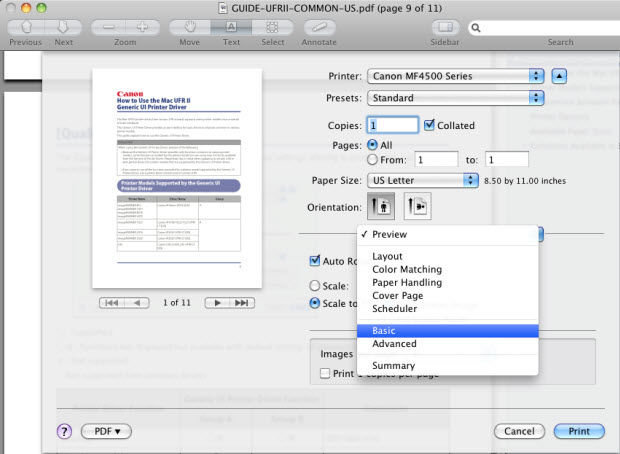Click the to page number field
Viewport: 620px width, 454px height.
pyautogui.click(x=507, y=160)
